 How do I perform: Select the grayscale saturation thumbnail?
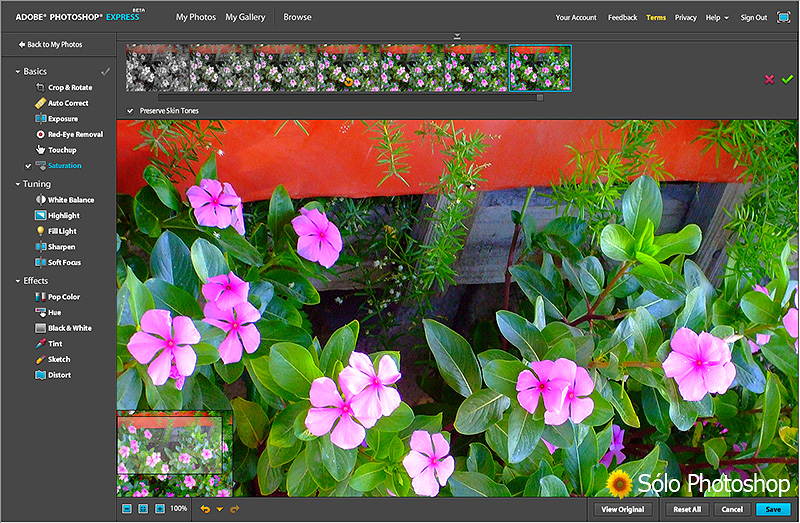pos(158,68)
